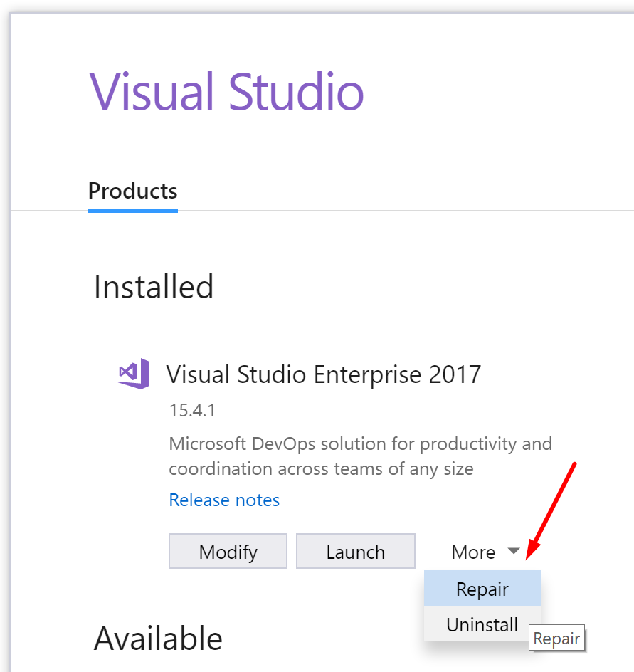The width and height of the screenshot is (634, 672).
Task: Click the version number 15.4.1
Action: tap(192, 411)
